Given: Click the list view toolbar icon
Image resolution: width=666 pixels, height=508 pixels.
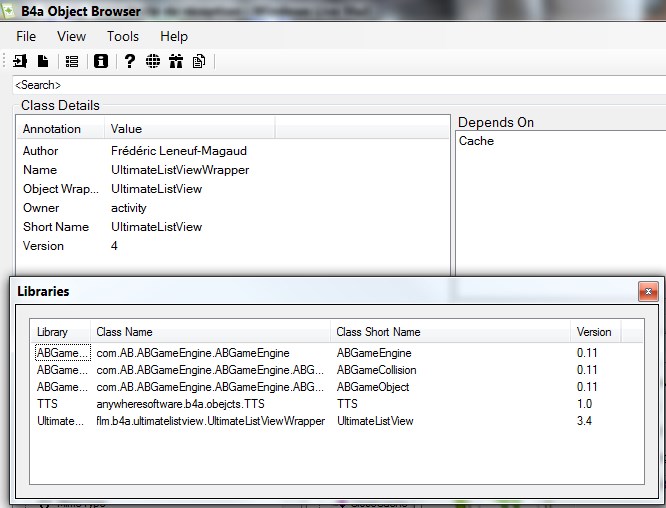Looking at the screenshot, I should tap(72, 62).
